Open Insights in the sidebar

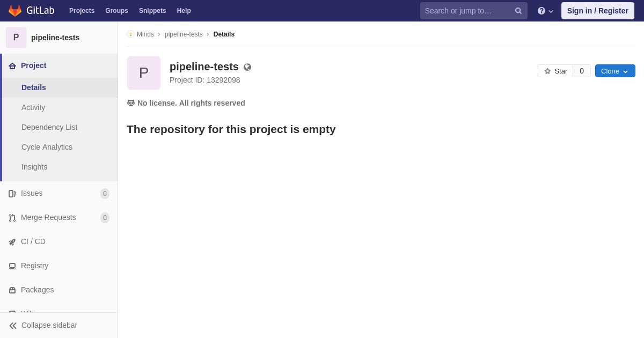tap(34, 167)
